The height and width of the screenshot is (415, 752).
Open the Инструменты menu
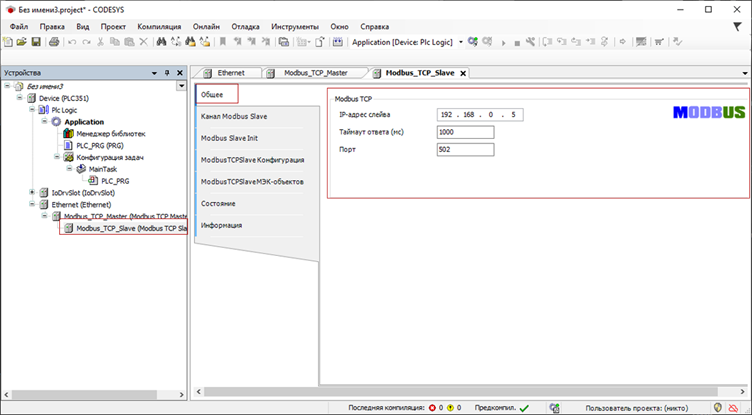tap(295, 27)
